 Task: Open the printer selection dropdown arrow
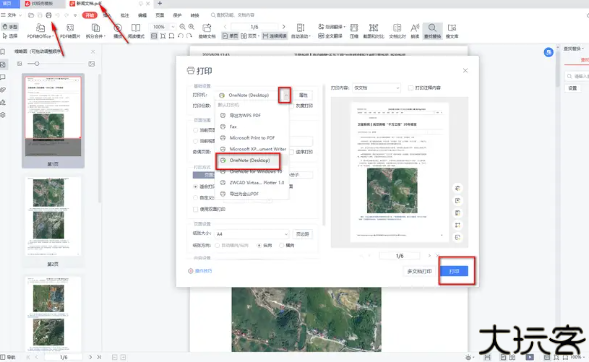click(x=285, y=95)
